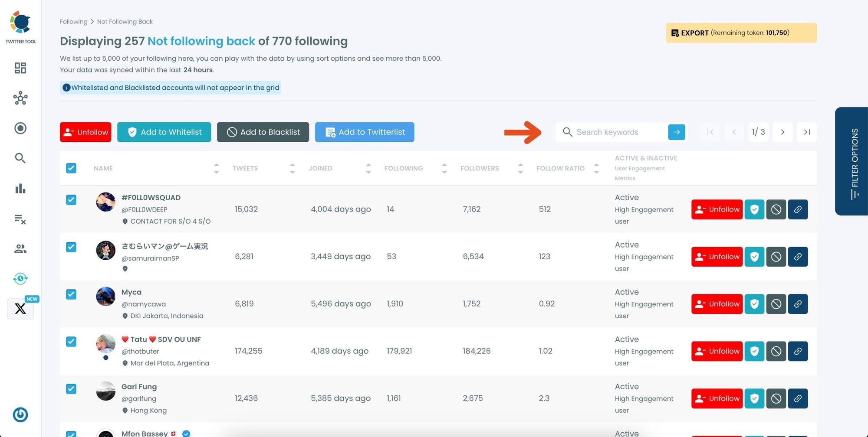Open the sync history icon in sidebar
The height and width of the screenshot is (437, 868).
pos(20,279)
